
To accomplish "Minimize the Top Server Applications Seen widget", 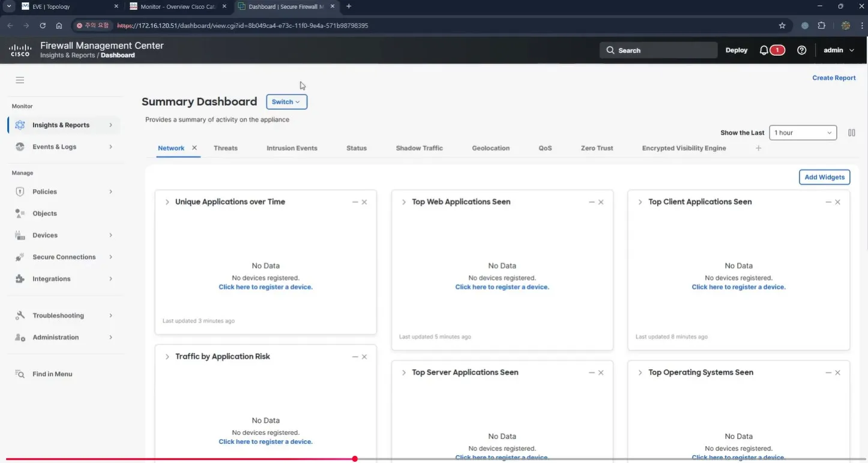I will (x=592, y=372).
